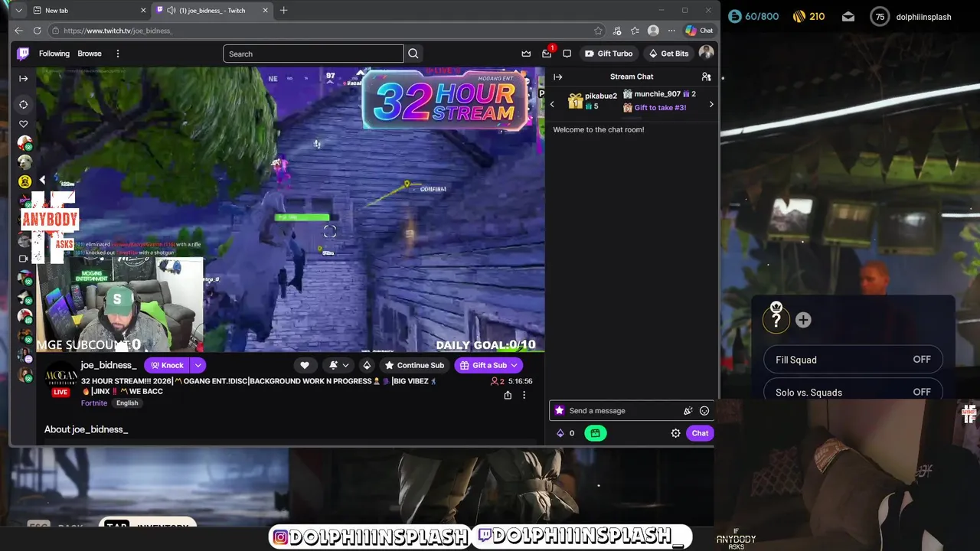Open browser settings and more ellipsis
The image size is (980, 551).
pos(671,31)
